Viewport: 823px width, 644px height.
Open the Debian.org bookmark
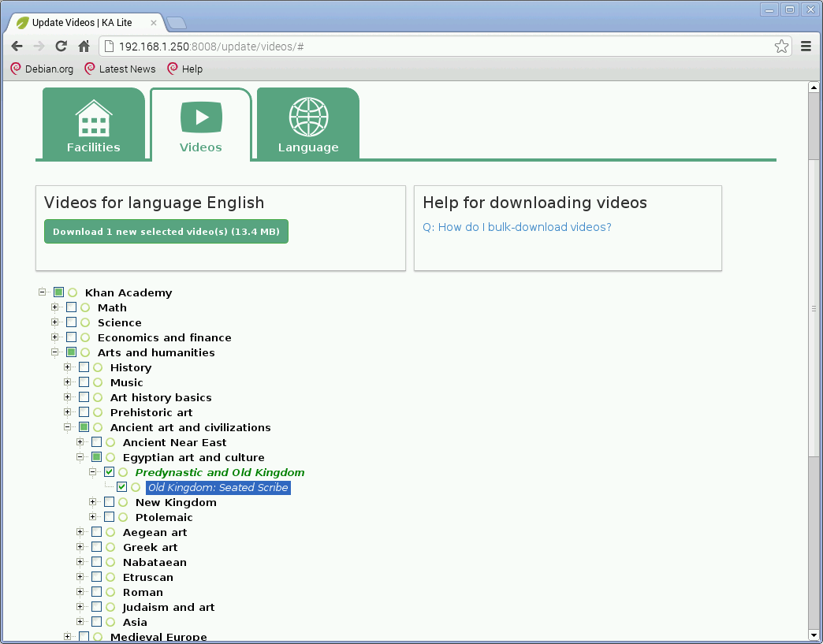click(x=42, y=69)
